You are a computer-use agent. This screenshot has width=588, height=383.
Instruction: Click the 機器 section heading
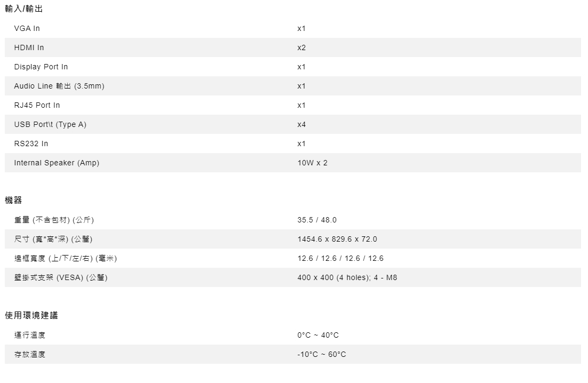(x=13, y=200)
